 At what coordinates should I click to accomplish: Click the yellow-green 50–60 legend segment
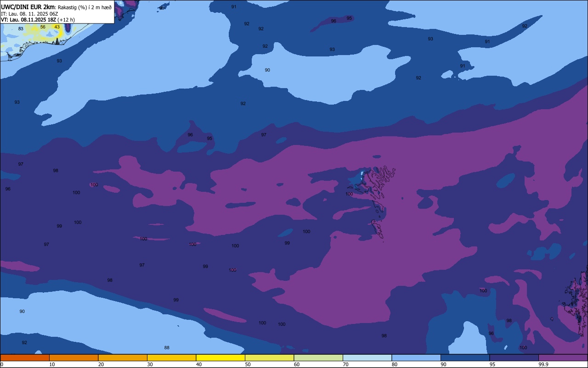point(269,357)
